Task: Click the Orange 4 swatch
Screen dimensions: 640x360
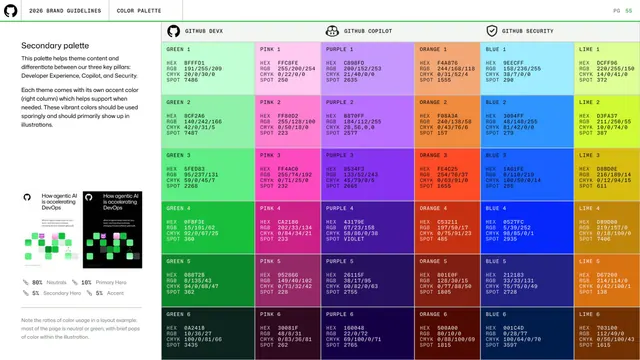Action: (x=447, y=227)
